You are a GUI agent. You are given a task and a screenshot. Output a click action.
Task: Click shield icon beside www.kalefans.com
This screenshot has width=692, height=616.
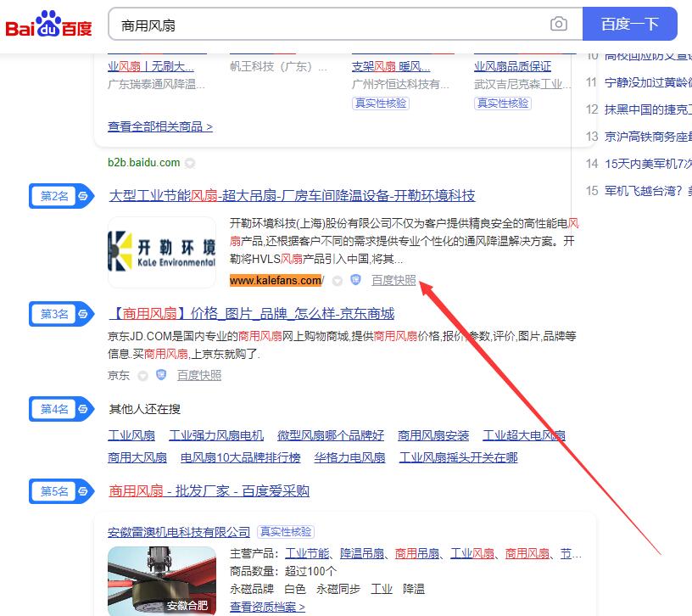(355, 280)
